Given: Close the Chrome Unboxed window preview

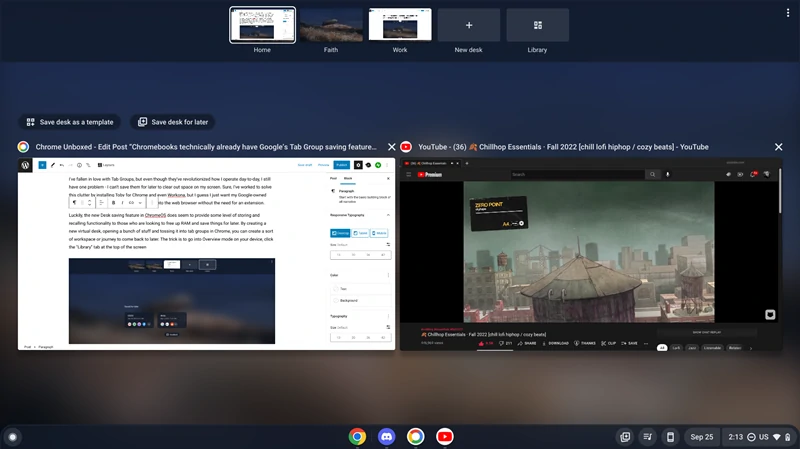Looking at the screenshot, I should [392, 147].
